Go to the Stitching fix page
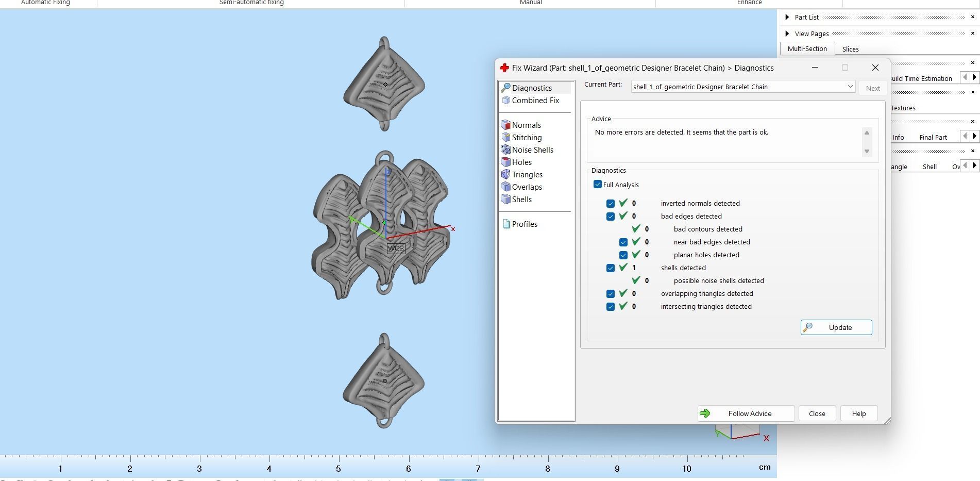This screenshot has width=980, height=481. pos(527,138)
